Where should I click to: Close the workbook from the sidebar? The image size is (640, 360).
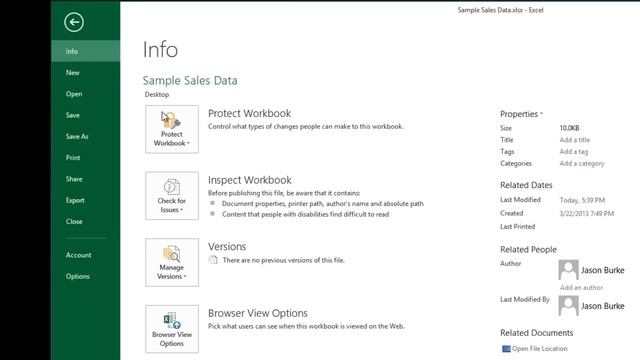point(86,221)
